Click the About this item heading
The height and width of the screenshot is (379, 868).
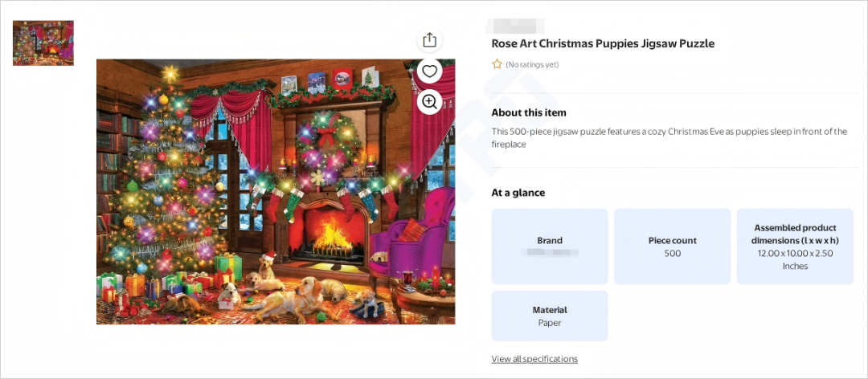529,113
